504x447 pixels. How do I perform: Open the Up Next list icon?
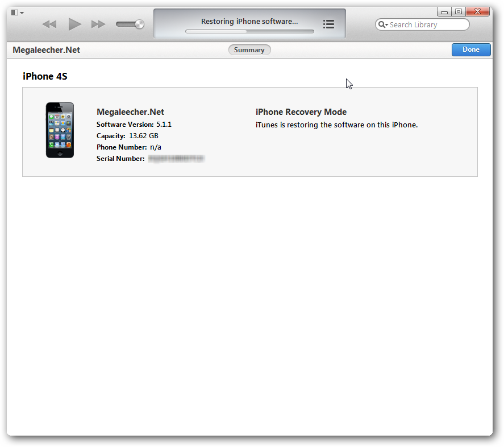tap(328, 24)
